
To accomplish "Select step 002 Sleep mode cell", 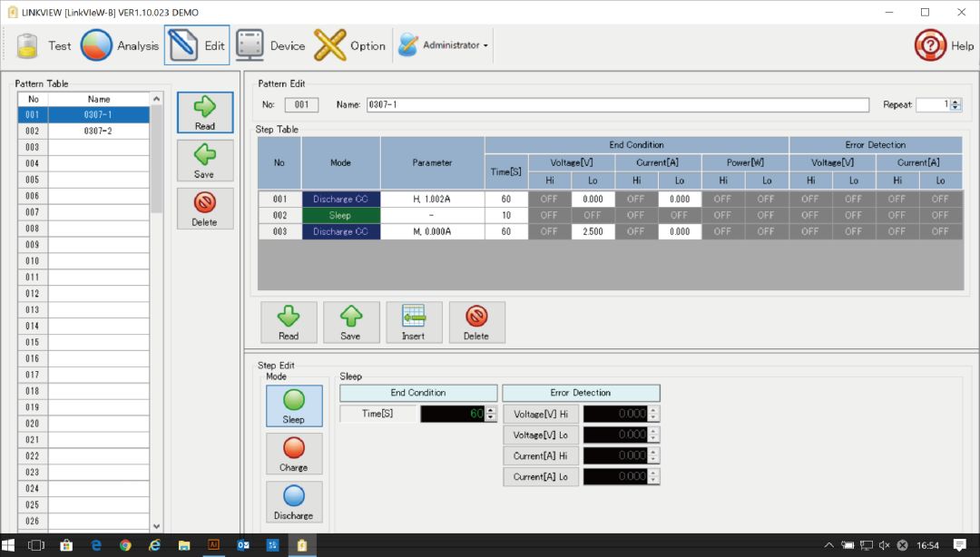I will tap(340, 216).
